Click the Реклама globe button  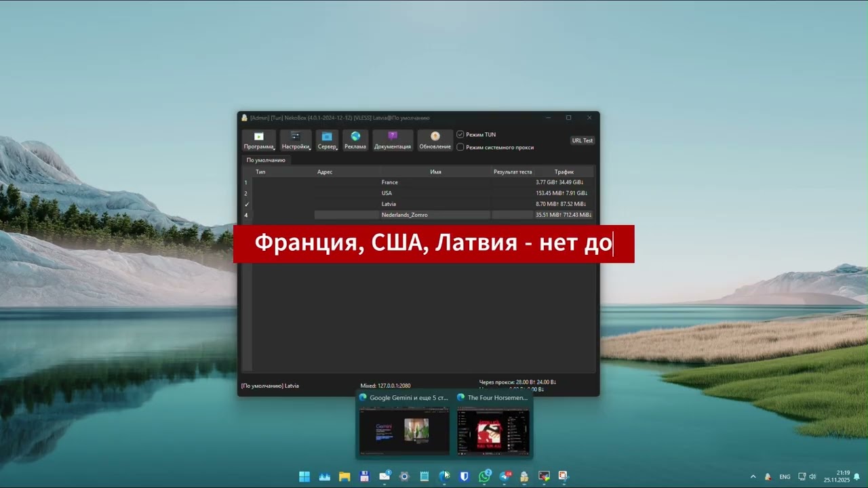pyautogui.click(x=355, y=140)
